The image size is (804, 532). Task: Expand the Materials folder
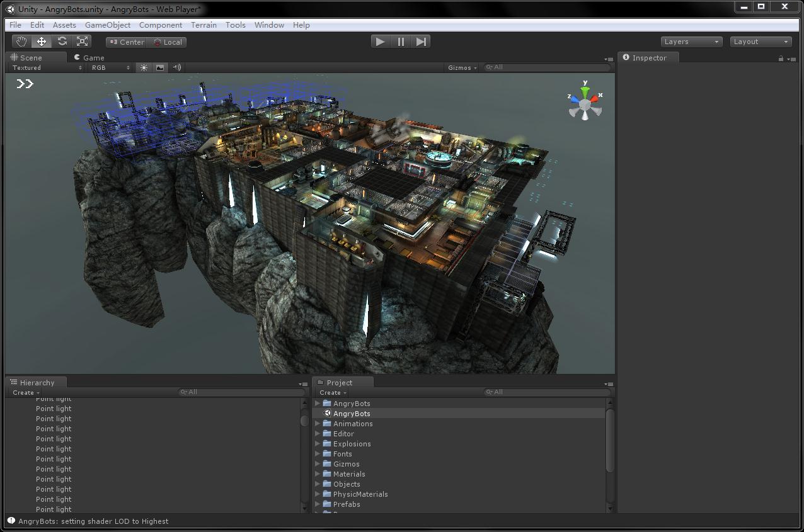pyautogui.click(x=318, y=474)
